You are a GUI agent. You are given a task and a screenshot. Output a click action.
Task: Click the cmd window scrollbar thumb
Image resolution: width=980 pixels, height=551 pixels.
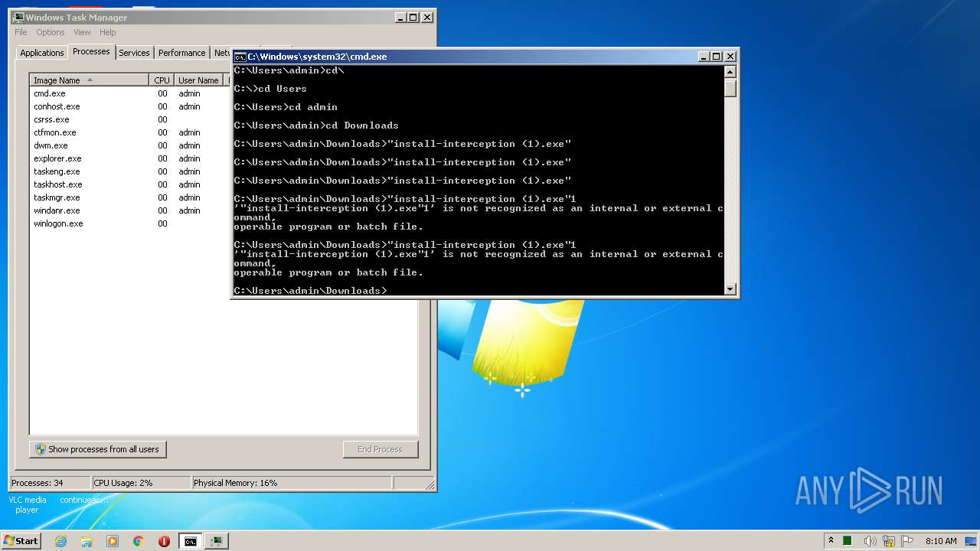(730, 87)
